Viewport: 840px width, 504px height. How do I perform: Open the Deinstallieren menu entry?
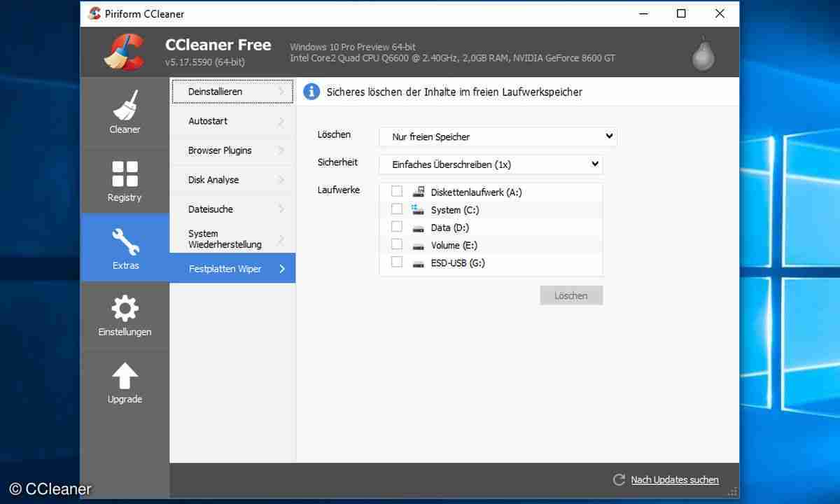click(215, 91)
